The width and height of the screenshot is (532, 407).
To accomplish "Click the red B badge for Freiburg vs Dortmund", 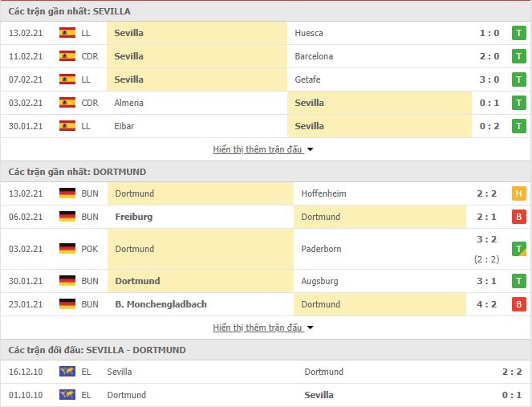I will (519, 217).
